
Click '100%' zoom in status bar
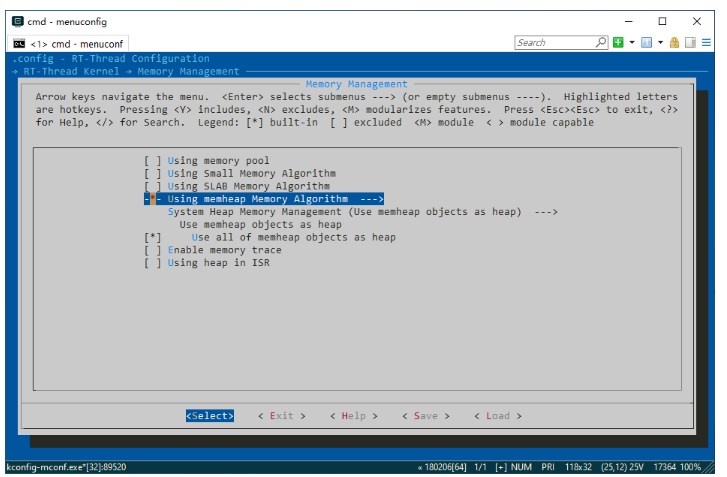[690, 467]
